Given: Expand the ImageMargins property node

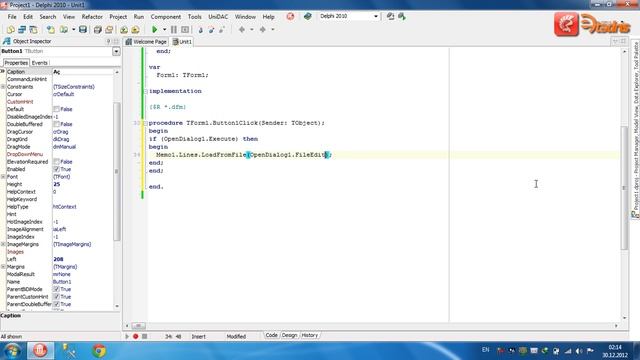Looking at the screenshot, I should 3,244.
